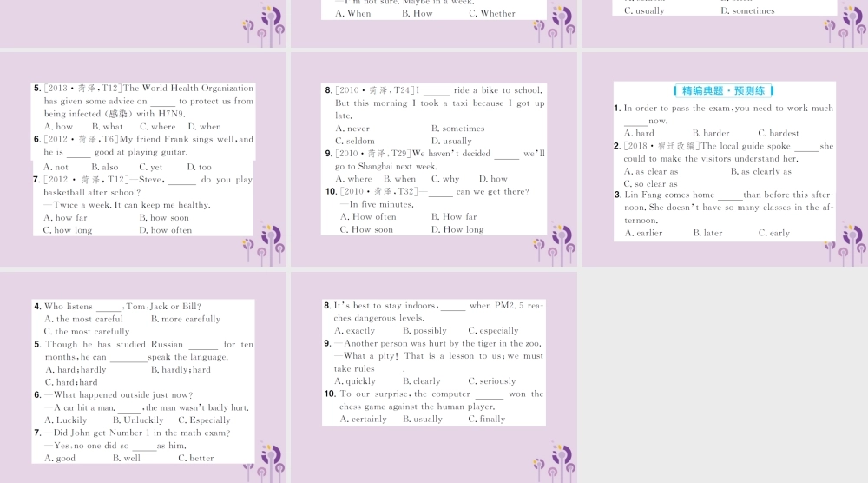
Task: Click answer 'C. especially' in question 8
Action: click(493, 331)
